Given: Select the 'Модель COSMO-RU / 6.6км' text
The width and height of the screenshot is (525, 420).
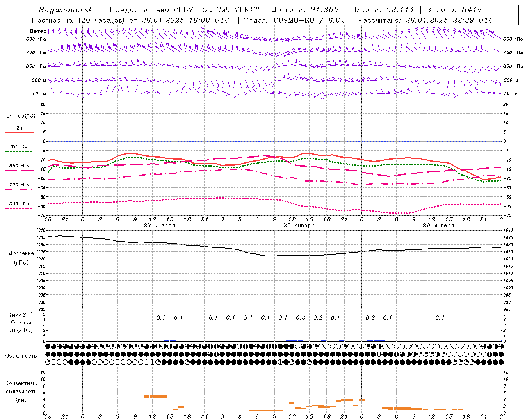Looking at the screenshot, I should [x=296, y=20].
